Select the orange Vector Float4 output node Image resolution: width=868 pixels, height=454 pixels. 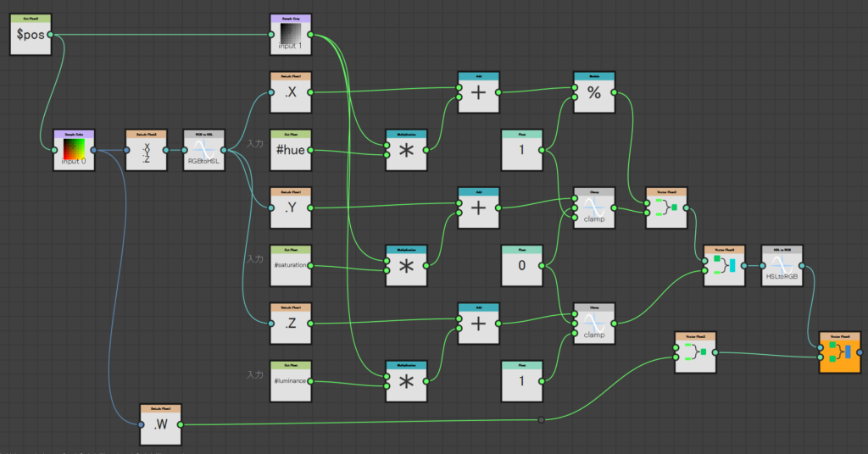coord(839,353)
